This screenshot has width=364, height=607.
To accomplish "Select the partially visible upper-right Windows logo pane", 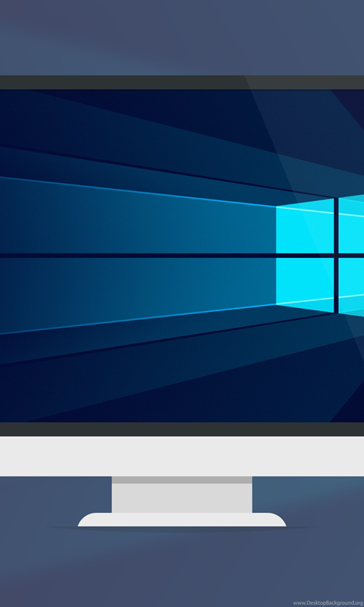I will point(352,224).
